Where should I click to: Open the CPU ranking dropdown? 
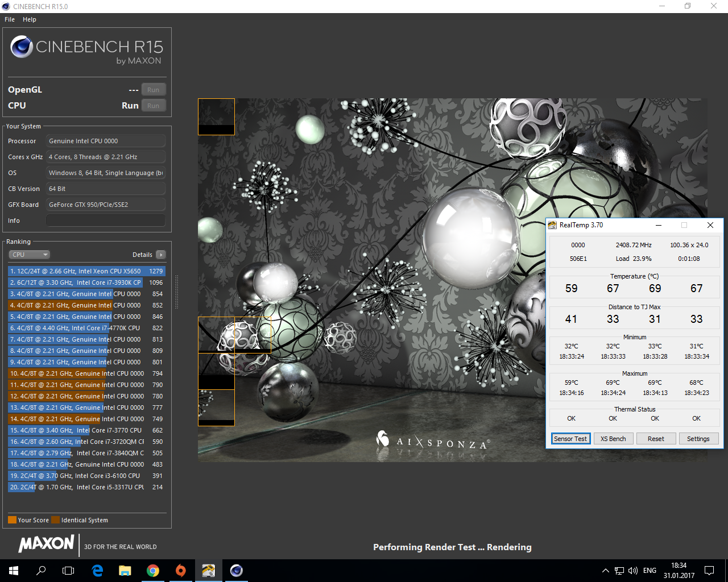(x=30, y=255)
